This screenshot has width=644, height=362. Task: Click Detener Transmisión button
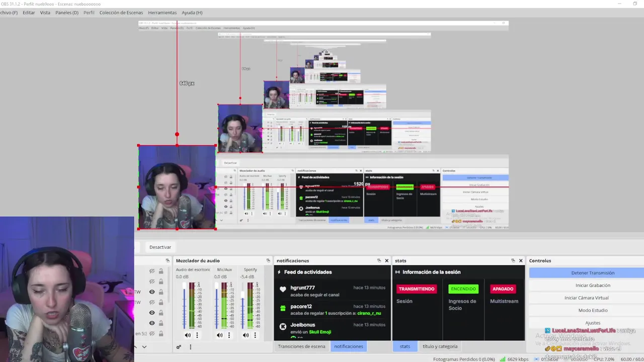coord(587,273)
